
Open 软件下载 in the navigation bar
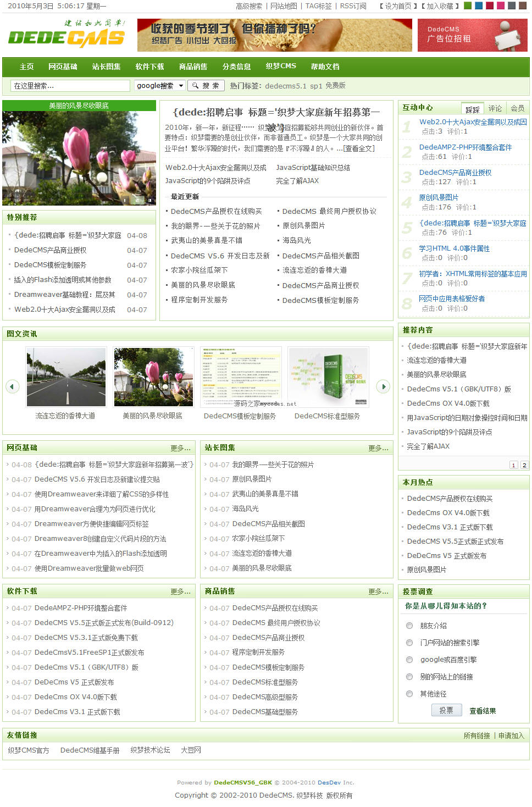[149, 67]
